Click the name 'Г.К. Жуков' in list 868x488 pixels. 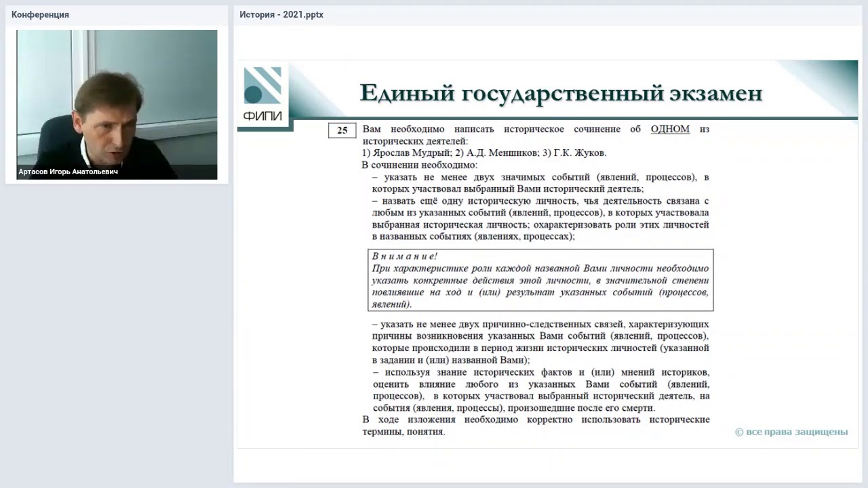coord(580,153)
